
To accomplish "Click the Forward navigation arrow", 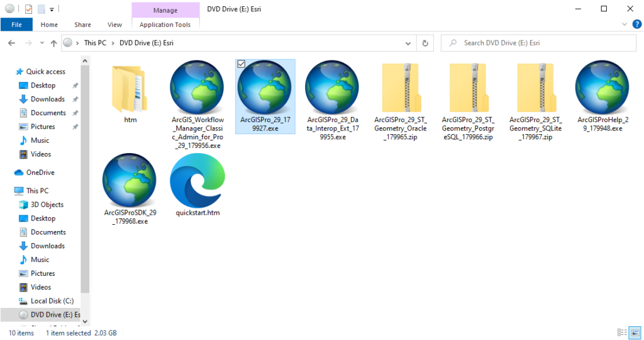I will point(28,43).
